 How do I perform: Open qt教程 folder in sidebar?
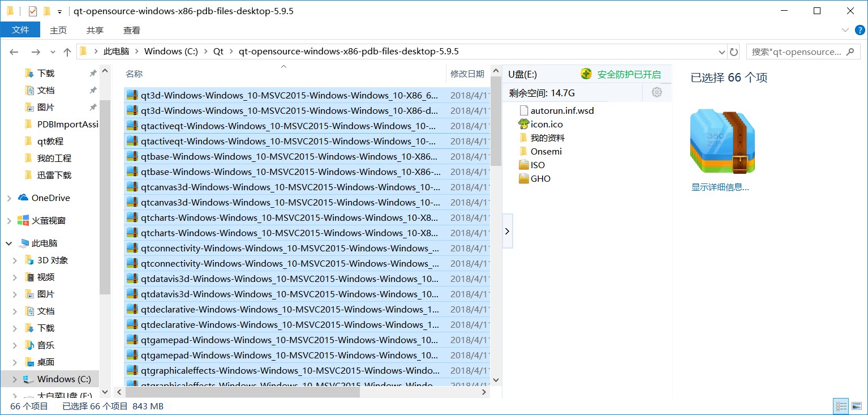[x=50, y=141]
